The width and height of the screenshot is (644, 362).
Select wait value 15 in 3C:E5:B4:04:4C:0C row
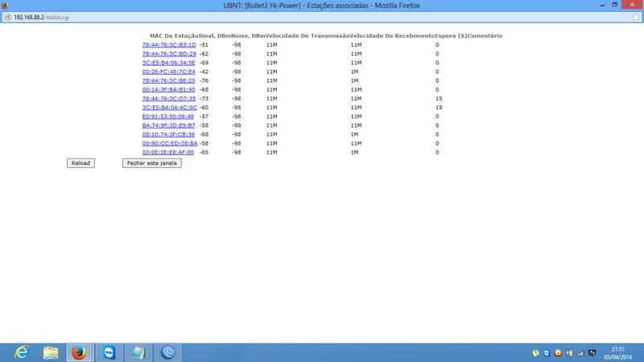(x=439, y=108)
